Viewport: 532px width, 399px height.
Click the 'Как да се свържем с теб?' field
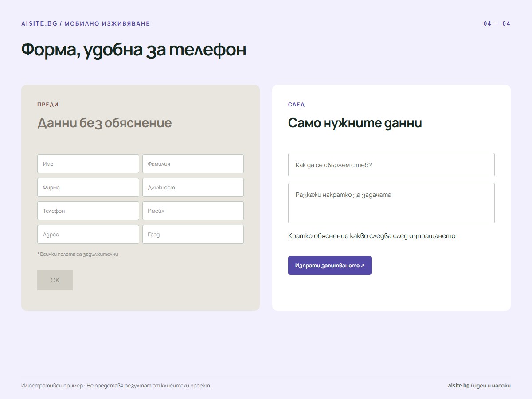tap(391, 164)
